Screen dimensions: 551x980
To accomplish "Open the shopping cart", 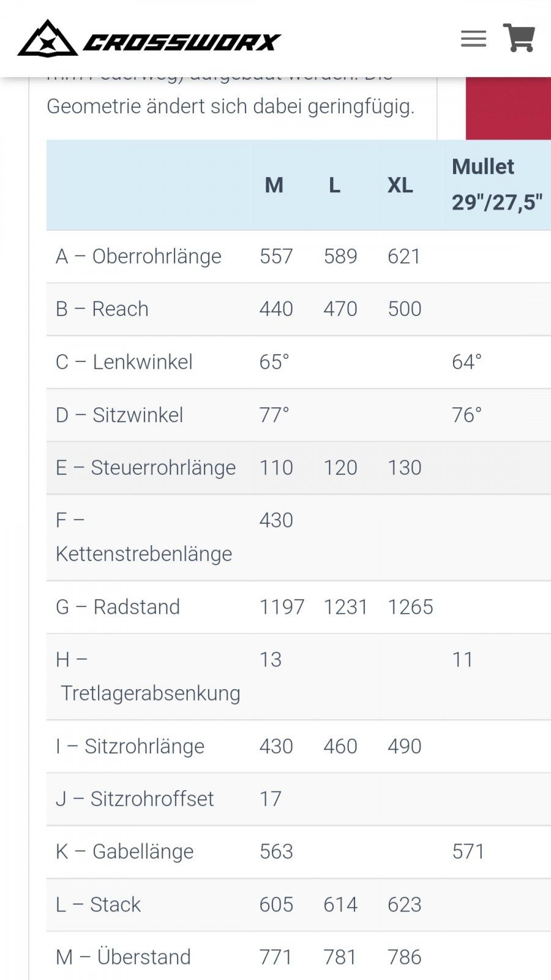I will [519, 38].
